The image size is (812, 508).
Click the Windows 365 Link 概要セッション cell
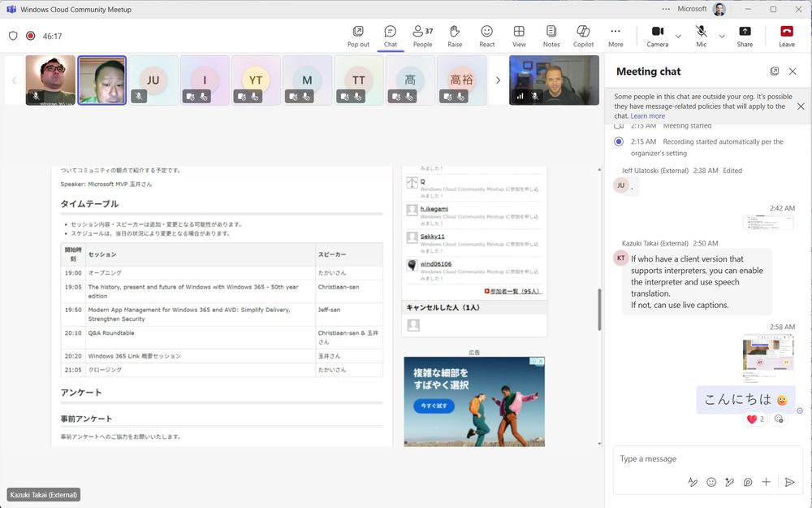(201, 356)
